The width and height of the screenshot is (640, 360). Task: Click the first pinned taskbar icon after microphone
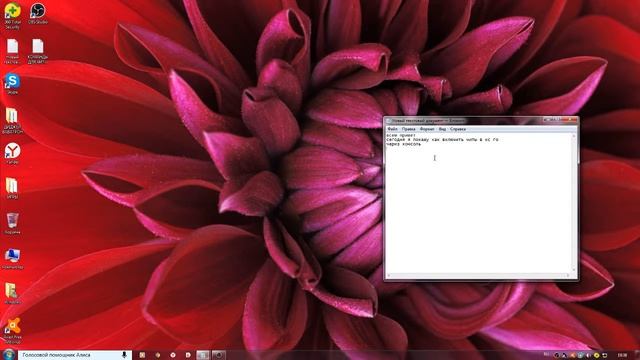[142, 355]
